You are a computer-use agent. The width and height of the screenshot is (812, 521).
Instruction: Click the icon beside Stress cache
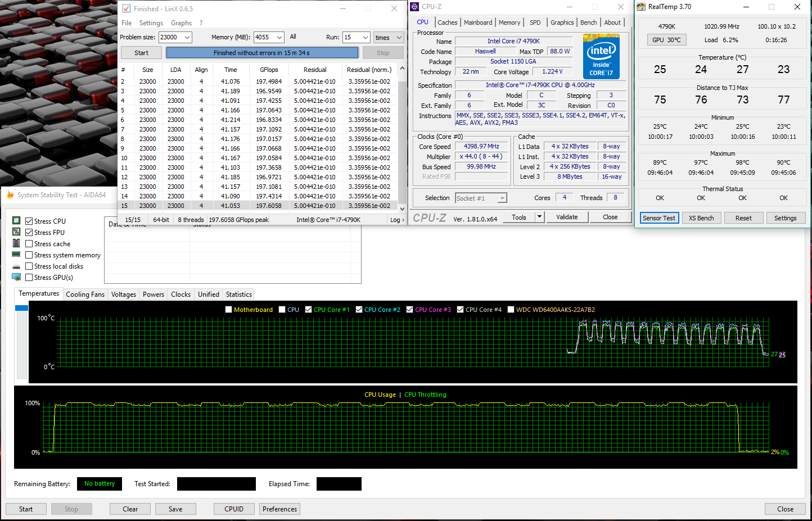tap(16, 243)
